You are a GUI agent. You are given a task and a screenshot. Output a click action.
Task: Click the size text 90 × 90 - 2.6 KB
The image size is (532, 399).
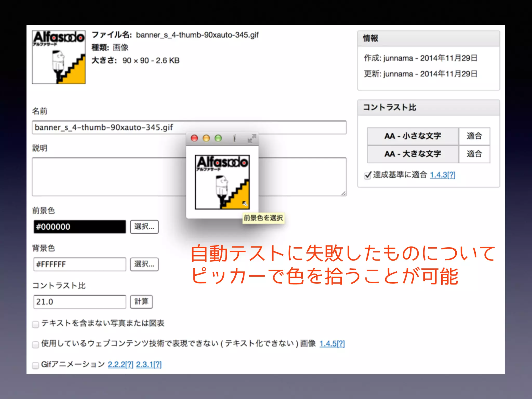click(x=151, y=61)
